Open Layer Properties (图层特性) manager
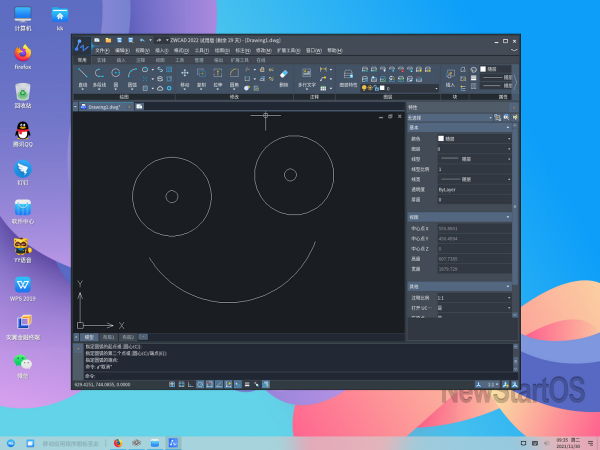The width and height of the screenshot is (600, 450). coord(348,76)
